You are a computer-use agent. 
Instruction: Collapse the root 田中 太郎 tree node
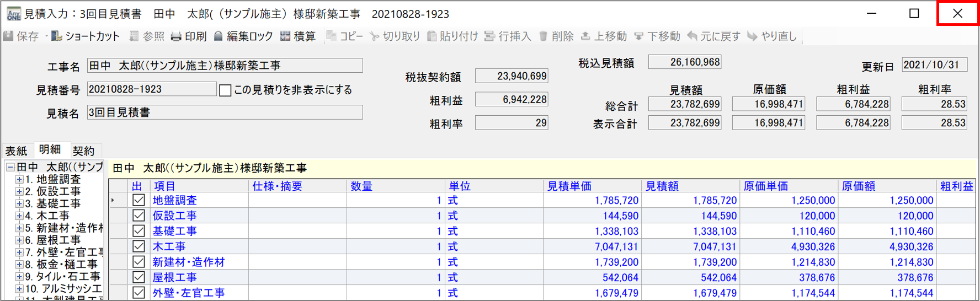click(x=10, y=167)
